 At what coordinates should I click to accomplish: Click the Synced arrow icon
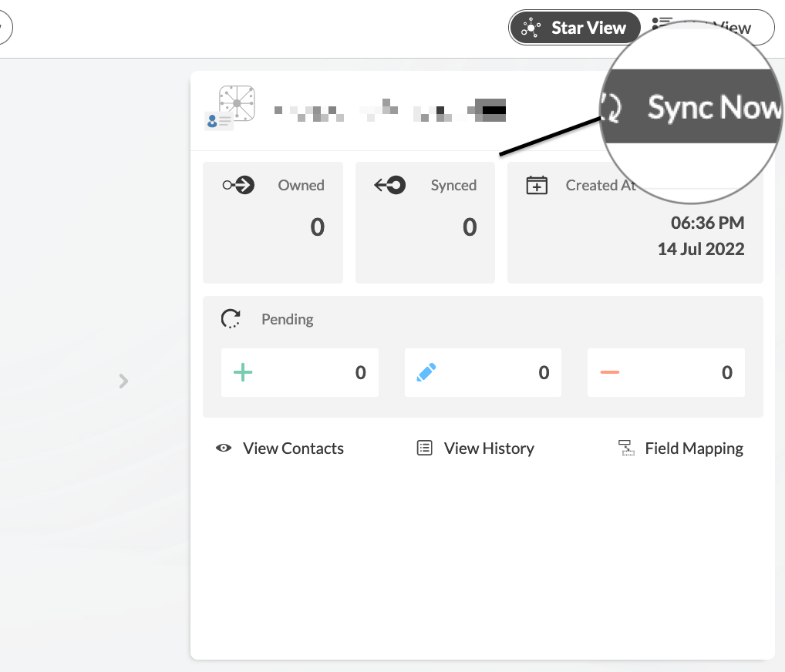[x=390, y=185]
